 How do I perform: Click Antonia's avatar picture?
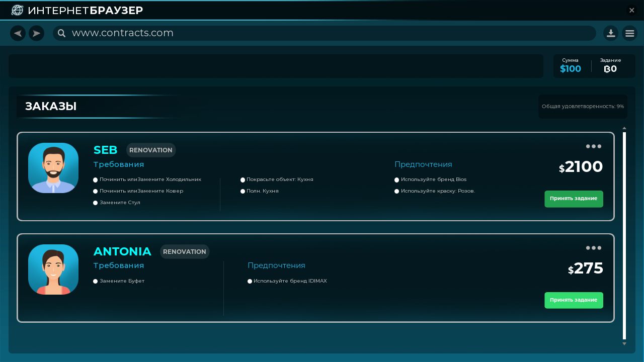click(x=53, y=269)
